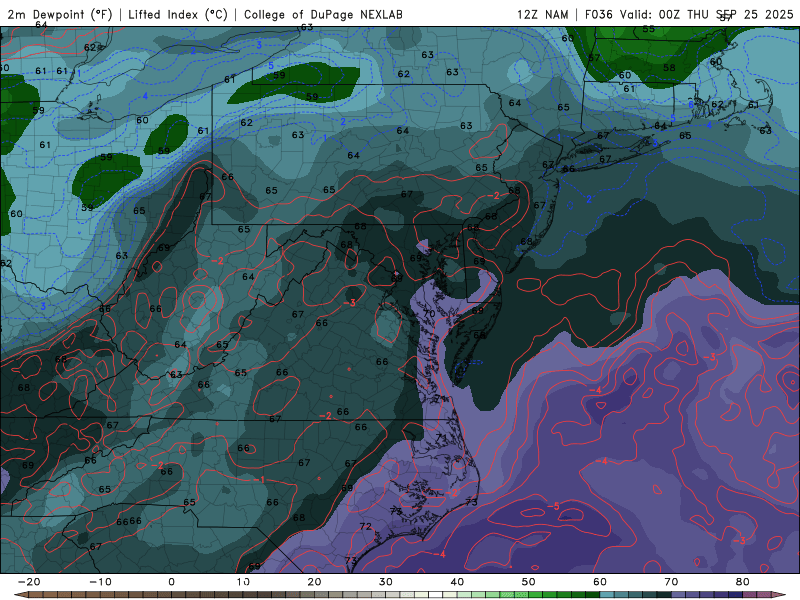This screenshot has height=600, width=800.
Task: Click the red -5 lifted index contour label
Action: (x=554, y=506)
